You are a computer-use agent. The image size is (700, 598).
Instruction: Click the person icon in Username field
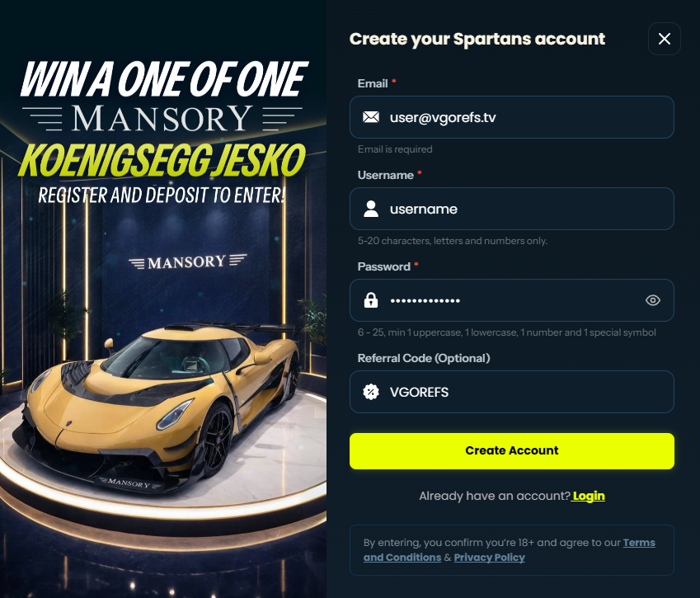click(x=370, y=209)
